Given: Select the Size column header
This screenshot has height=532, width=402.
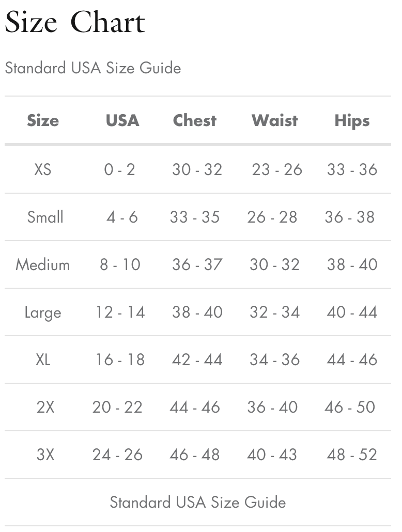Looking at the screenshot, I should coord(43,120).
